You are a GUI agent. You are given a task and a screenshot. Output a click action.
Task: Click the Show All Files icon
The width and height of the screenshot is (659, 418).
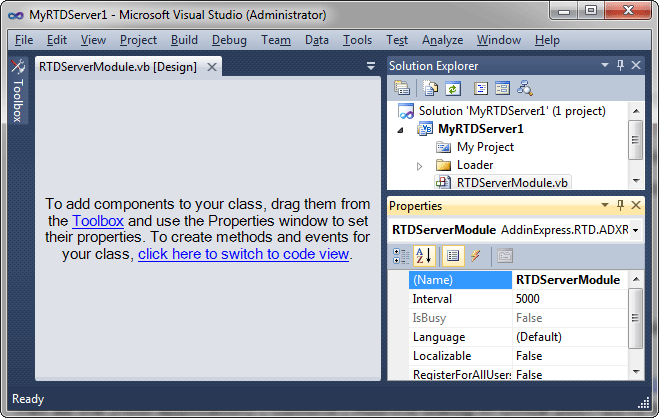(x=430, y=88)
